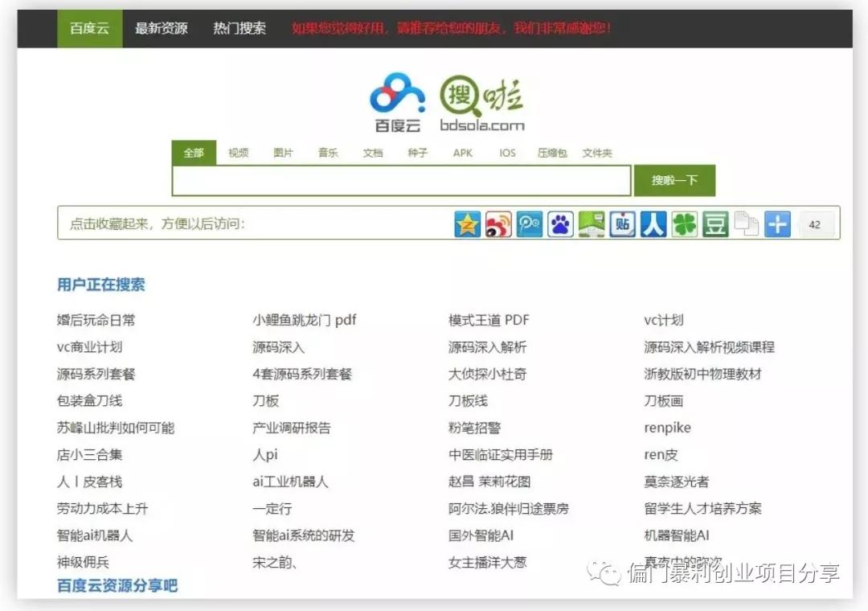Viewport: 868px width, 611px height.
Task: Click the share count showing 42
Action: [815, 224]
